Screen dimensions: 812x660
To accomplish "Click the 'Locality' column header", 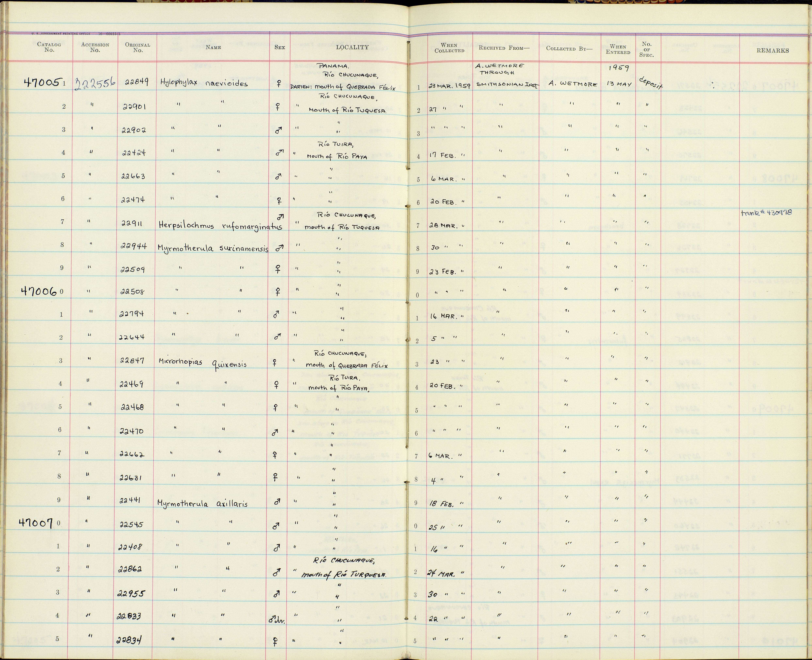I will [x=352, y=47].
